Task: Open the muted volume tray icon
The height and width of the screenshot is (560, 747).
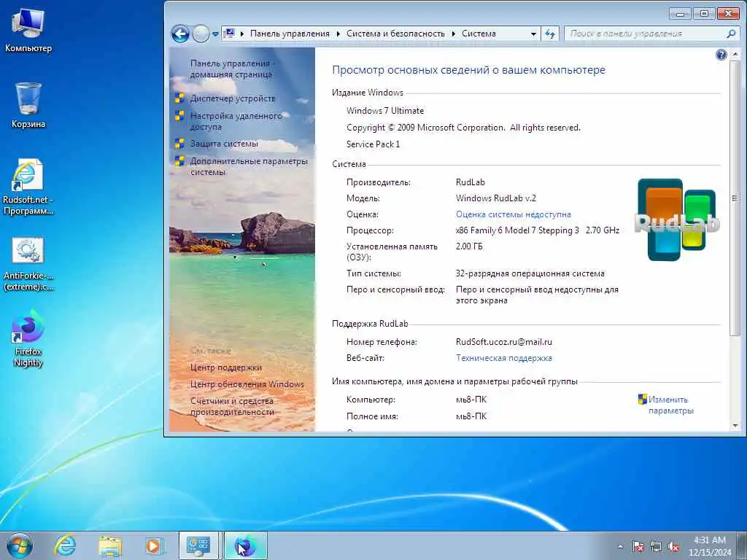Action: click(x=673, y=547)
